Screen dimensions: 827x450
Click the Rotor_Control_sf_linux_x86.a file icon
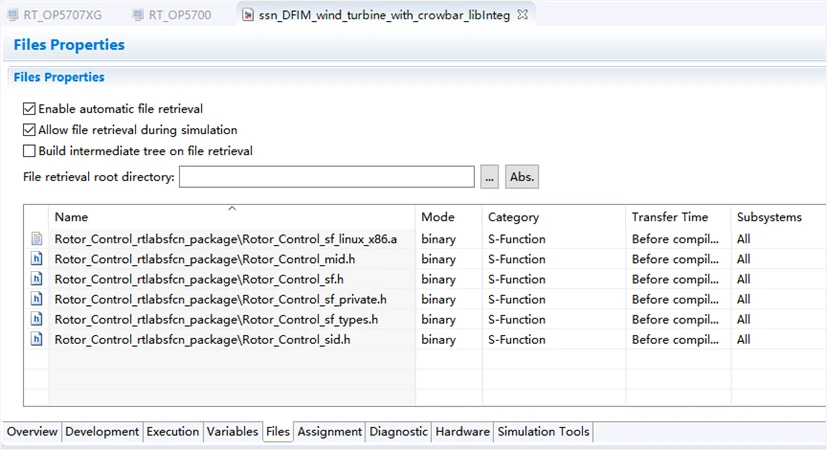coord(37,239)
